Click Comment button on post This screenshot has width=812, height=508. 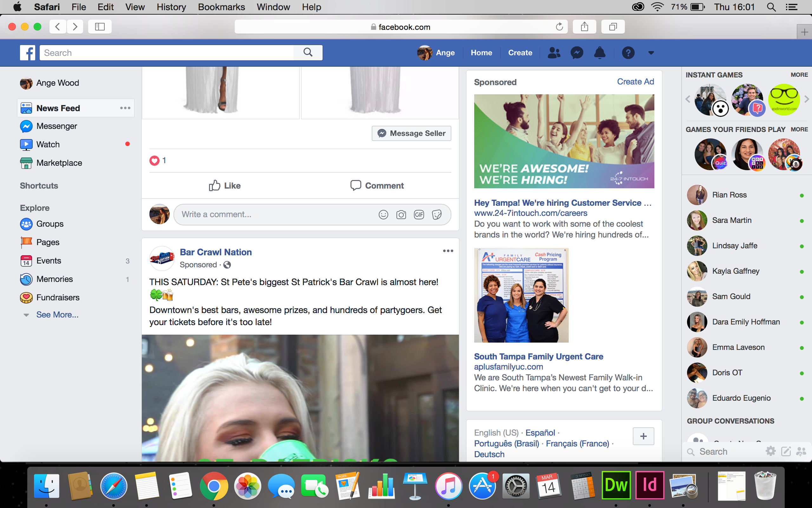coord(377,185)
